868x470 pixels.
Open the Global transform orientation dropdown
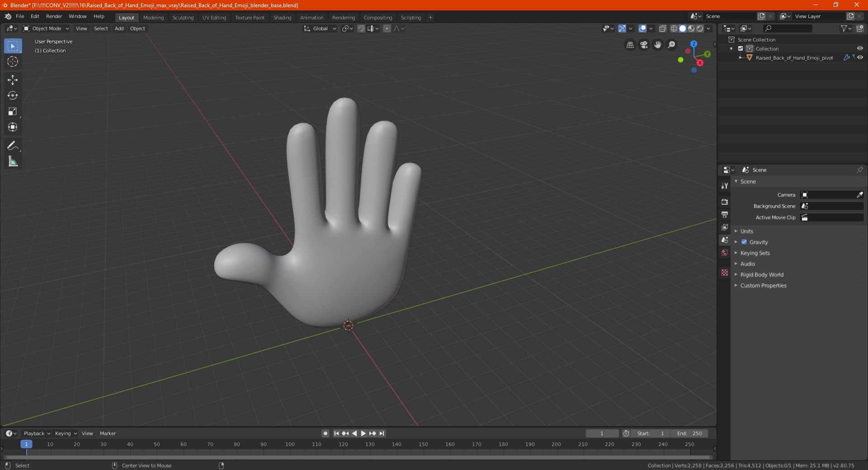[320, 28]
